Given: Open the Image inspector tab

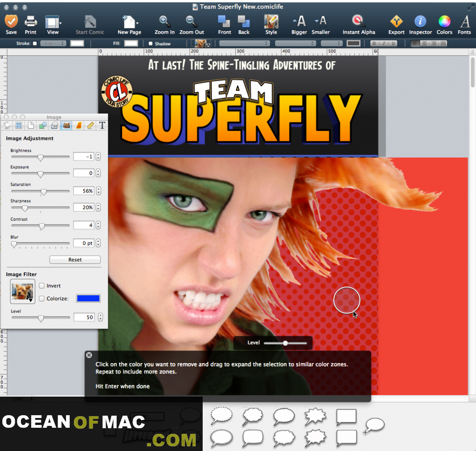Looking at the screenshot, I should tap(66, 126).
